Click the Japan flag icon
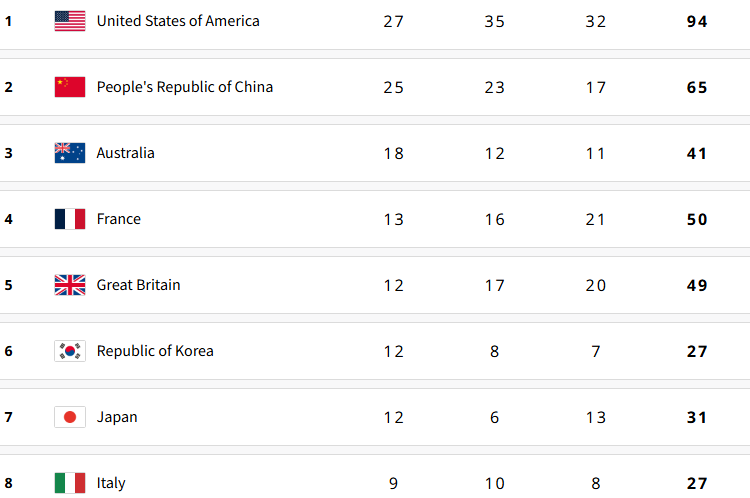This screenshot has width=750, height=498. click(x=70, y=417)
